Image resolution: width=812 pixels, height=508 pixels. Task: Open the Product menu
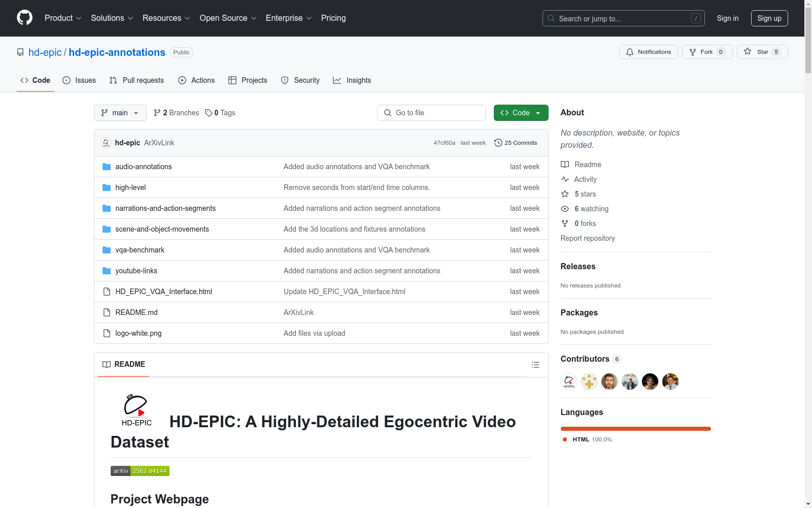pos(63,18)
